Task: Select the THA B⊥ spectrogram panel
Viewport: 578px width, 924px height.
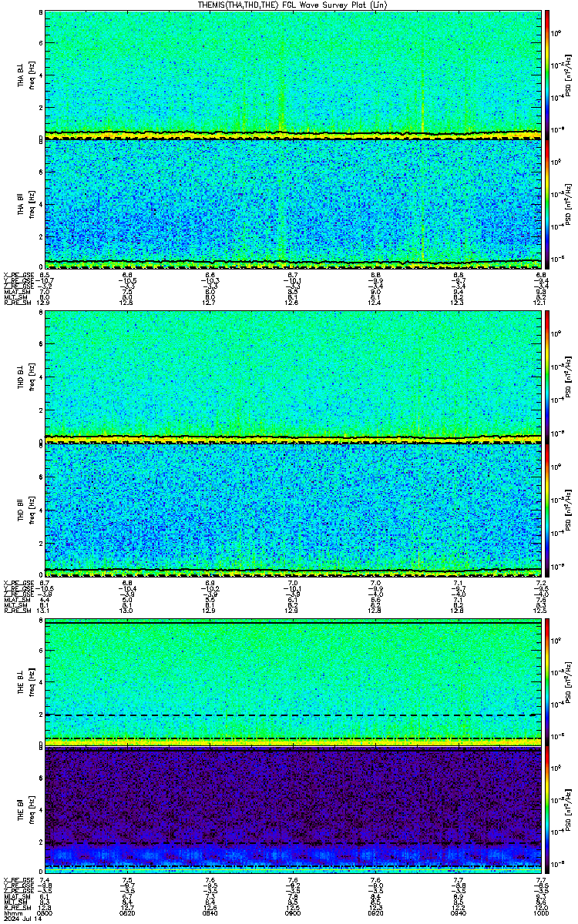Action: tap(293, 75)
